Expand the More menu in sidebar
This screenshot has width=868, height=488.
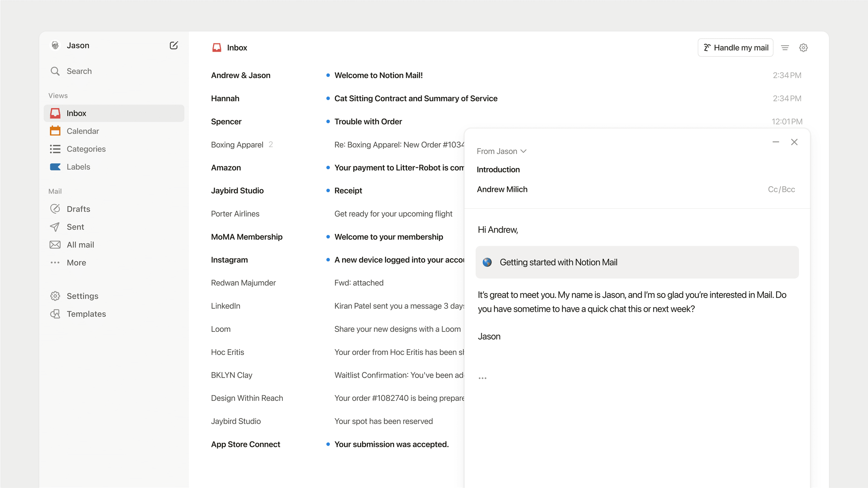point(114,262)
